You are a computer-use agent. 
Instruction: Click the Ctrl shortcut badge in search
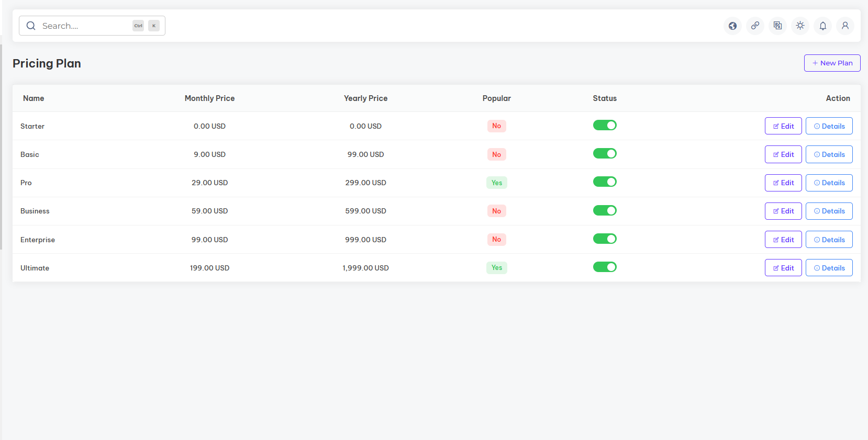138,26
